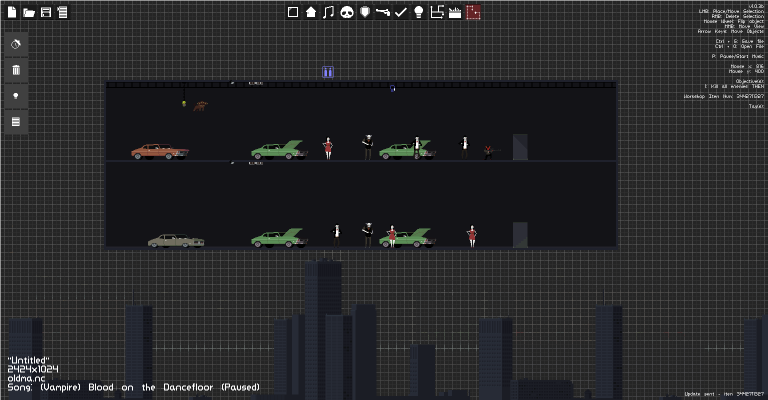
Task: Select the rightmost red-dress woman on lower floor
Action: 472,236
